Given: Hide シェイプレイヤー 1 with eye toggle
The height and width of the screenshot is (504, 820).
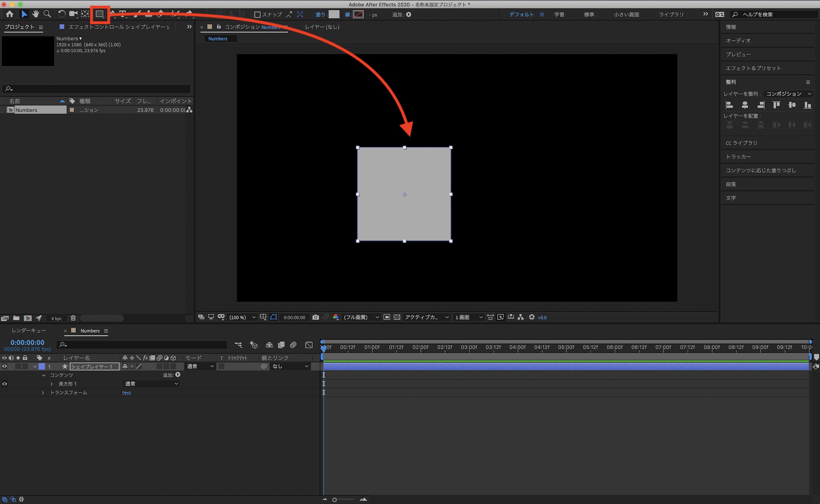Looking at the screenshot, I should point(5,367).
